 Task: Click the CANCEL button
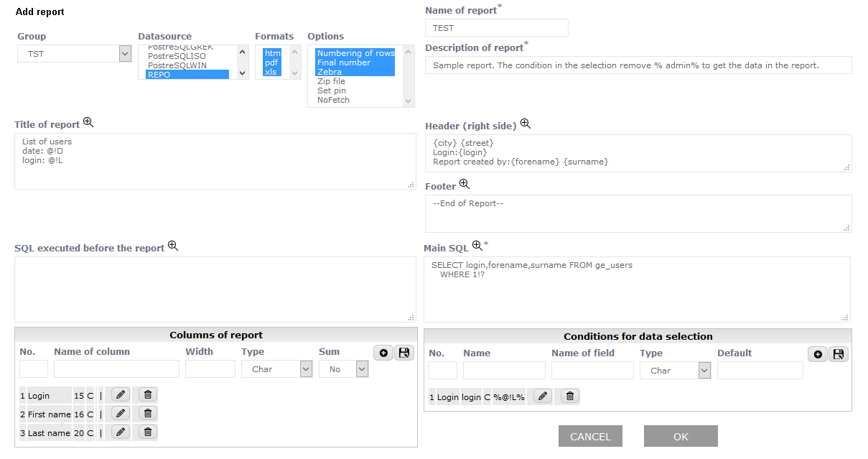point(590,437)
